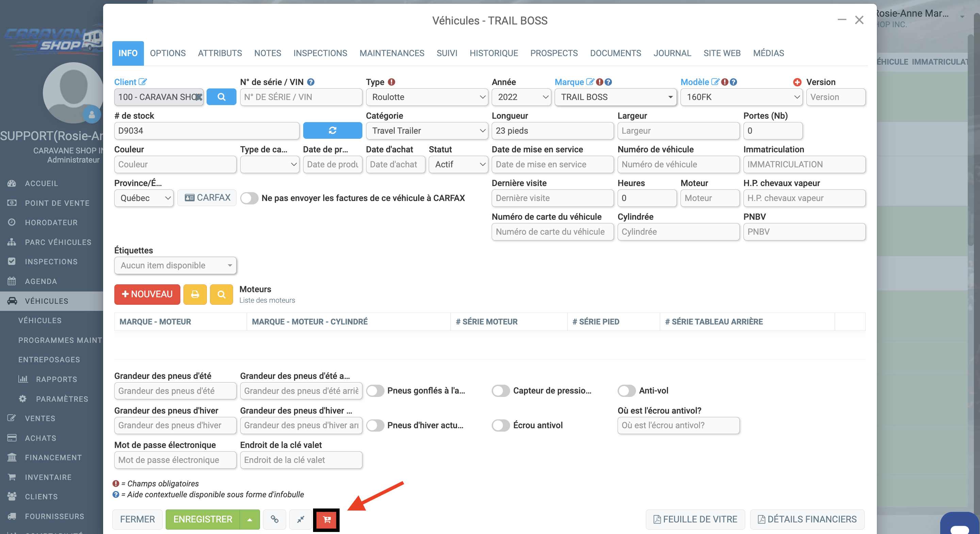Switch to the MAINTENANCES tab
This screenshot has width=980, height=534.
pyautogui.click(x=392, y=53)
